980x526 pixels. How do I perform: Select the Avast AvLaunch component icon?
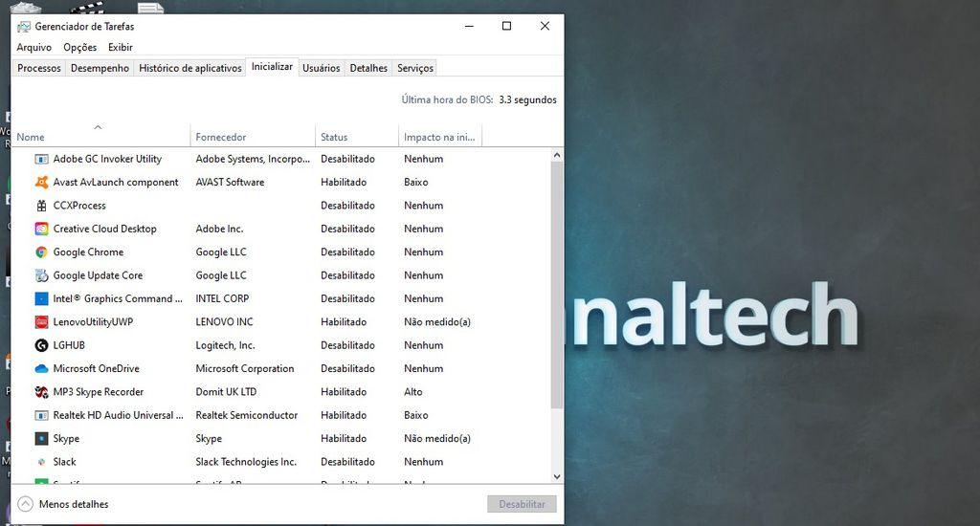coord(41,183)
